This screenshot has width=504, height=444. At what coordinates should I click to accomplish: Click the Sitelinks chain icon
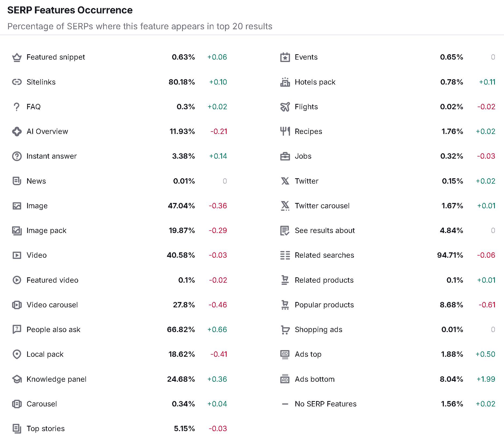(17, 82)
